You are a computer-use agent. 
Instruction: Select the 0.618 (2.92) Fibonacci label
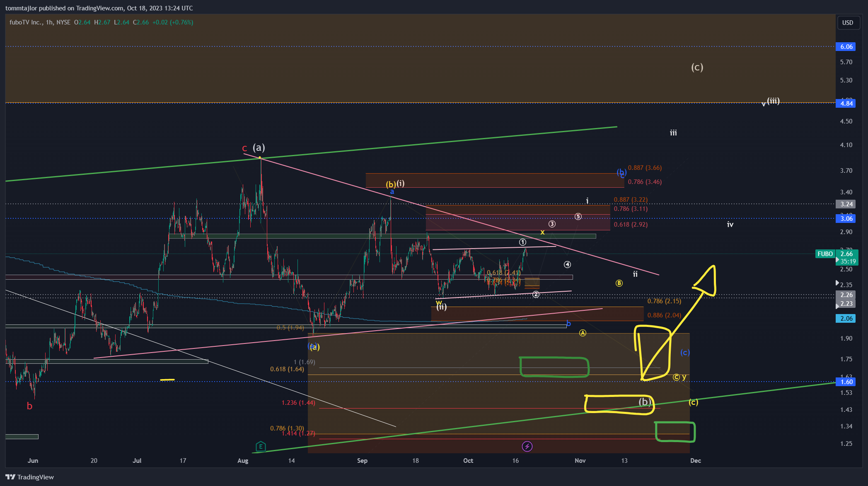[631, 225]
